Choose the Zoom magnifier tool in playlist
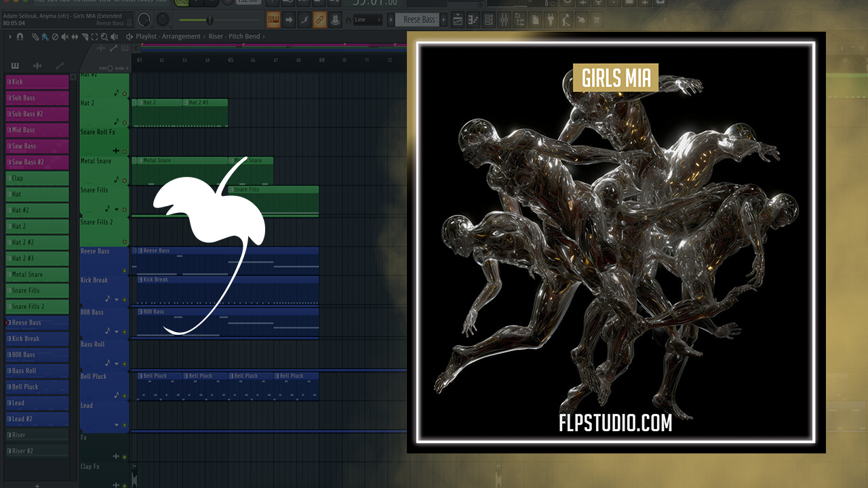This screenshot has height=488, width=868. coord(103,37)
